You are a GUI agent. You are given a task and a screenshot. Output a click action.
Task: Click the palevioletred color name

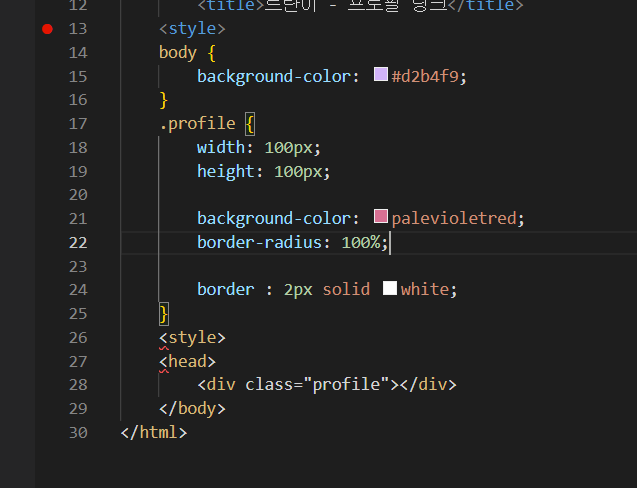point(454,219)
